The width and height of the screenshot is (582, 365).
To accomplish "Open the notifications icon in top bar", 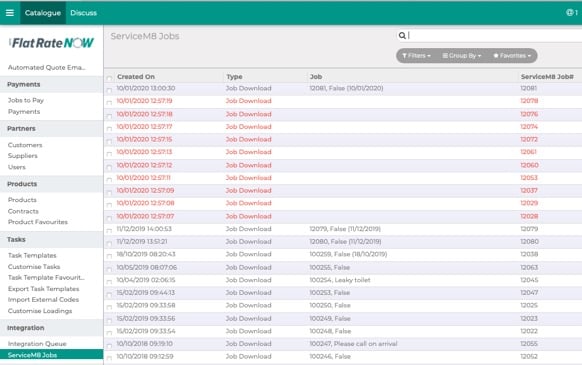I will tap(572, 13).
